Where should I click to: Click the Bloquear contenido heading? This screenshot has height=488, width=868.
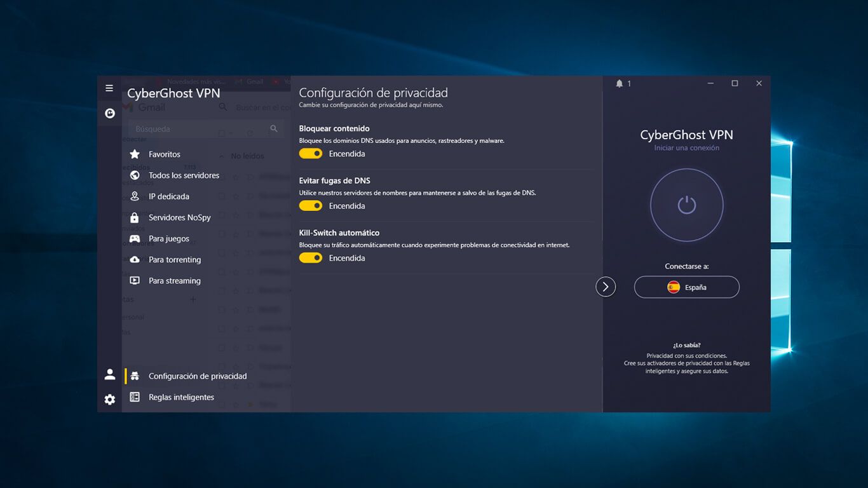pyautogui.click(x=334, y=128)
